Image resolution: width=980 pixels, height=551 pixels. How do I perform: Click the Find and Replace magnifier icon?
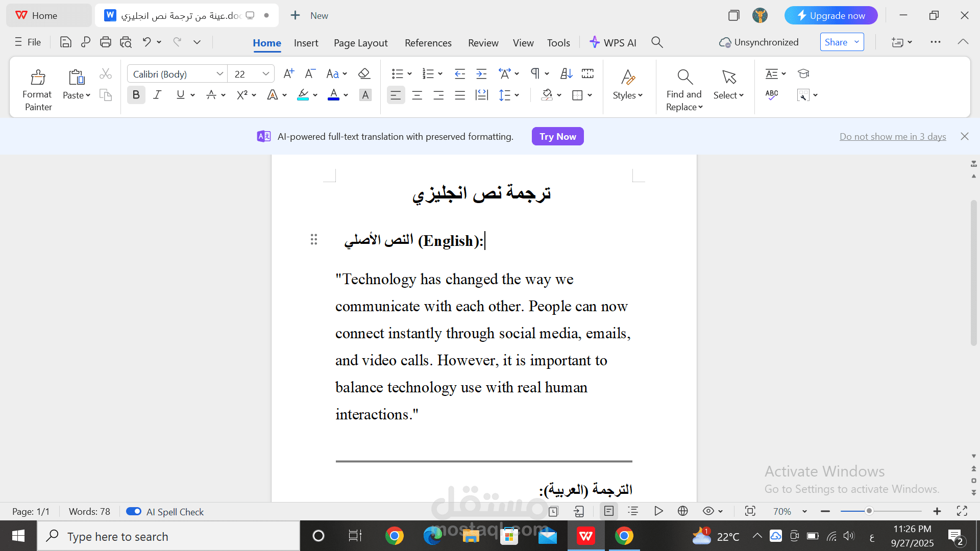684,78
